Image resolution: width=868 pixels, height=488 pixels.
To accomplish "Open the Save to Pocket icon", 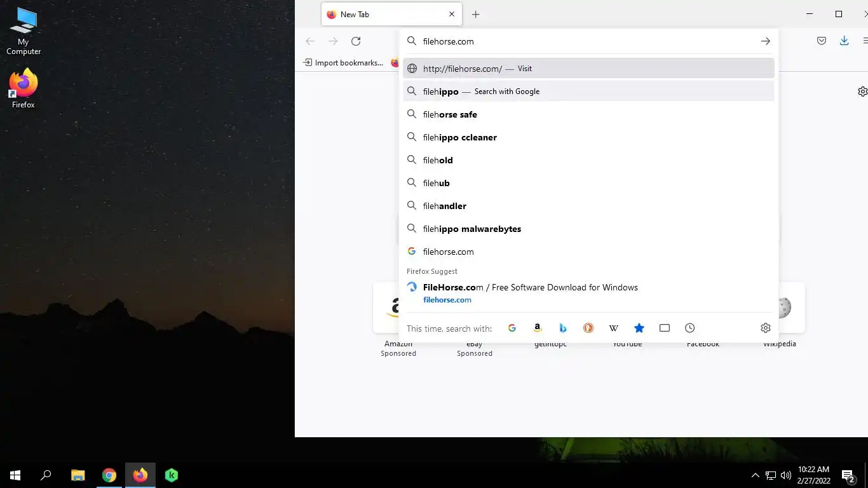I will click(x=822, y=41).
